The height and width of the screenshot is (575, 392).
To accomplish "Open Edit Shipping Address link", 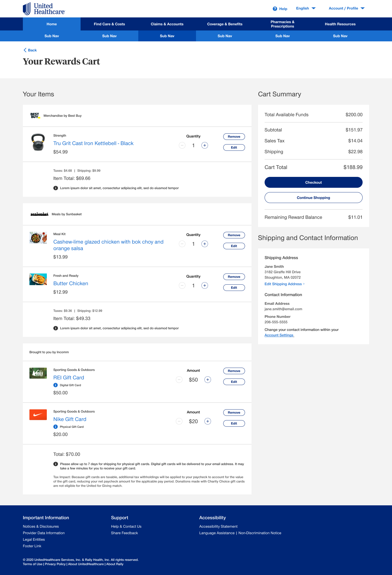I will click(x=284, y=284).
